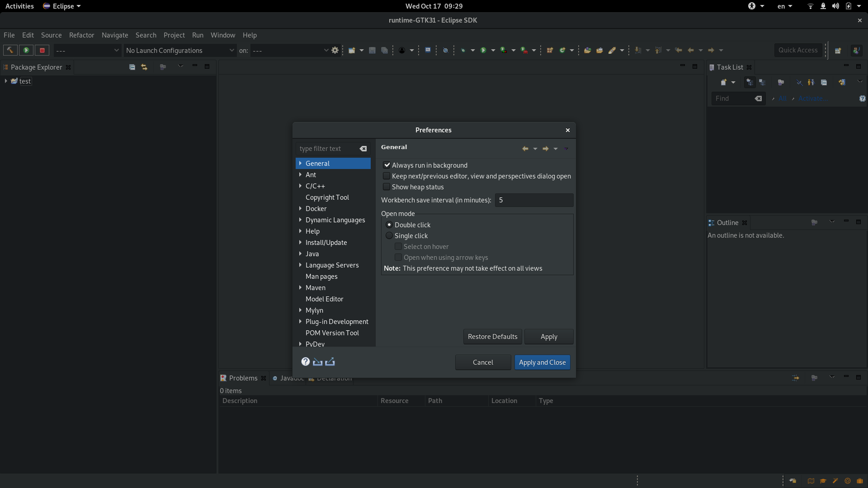Clear the preferences filter text field
This screenshot has height=488, width=868.
pyautogui.click(x=363, y=149)
